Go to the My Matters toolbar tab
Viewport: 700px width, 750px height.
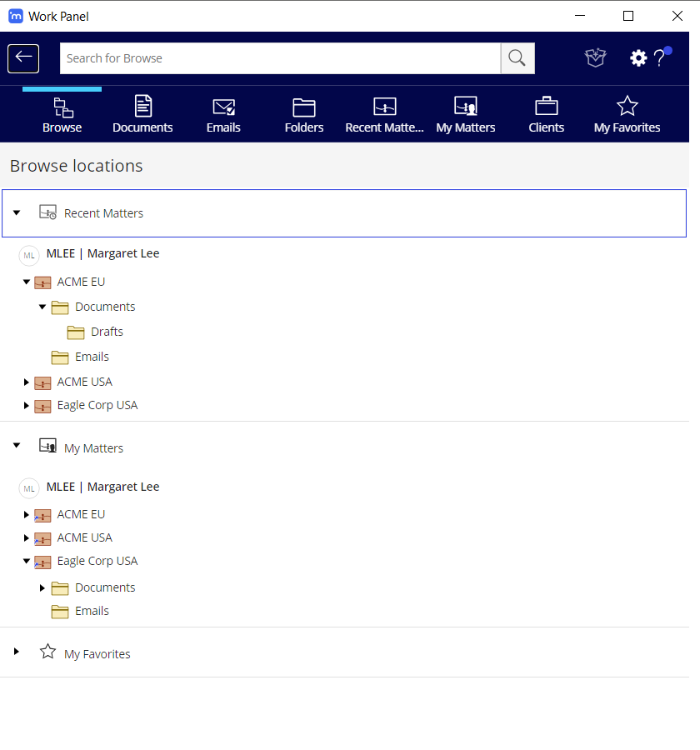465,115
